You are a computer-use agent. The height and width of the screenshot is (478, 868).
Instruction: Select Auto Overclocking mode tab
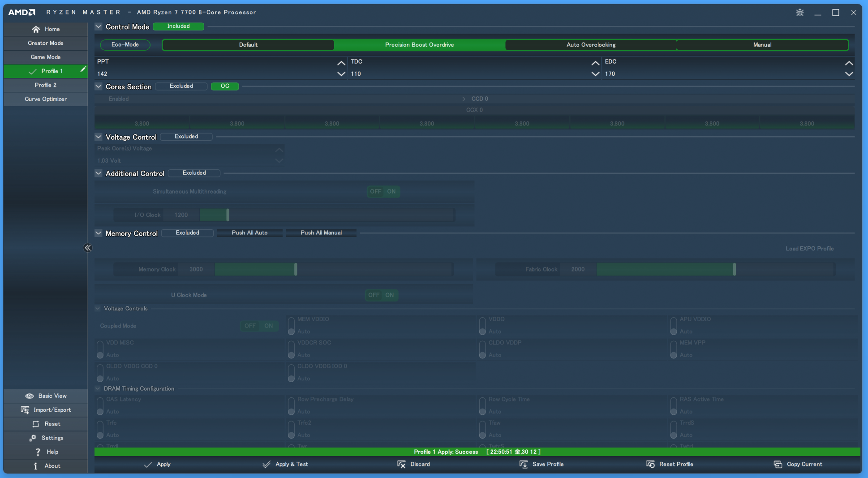pos(591,45)
